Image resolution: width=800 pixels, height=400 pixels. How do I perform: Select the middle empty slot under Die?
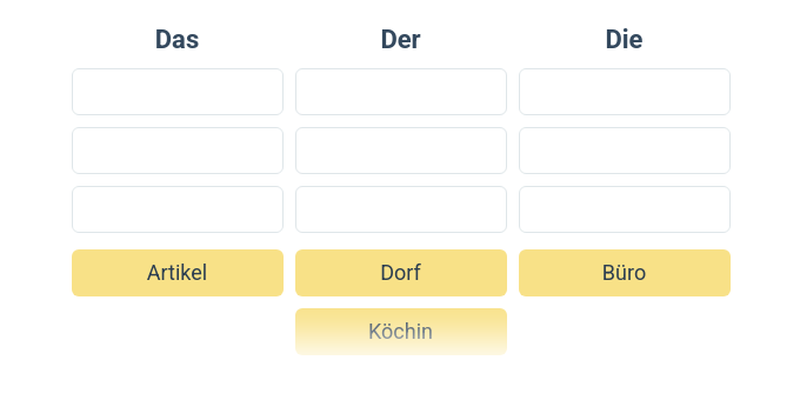point(624,150)
